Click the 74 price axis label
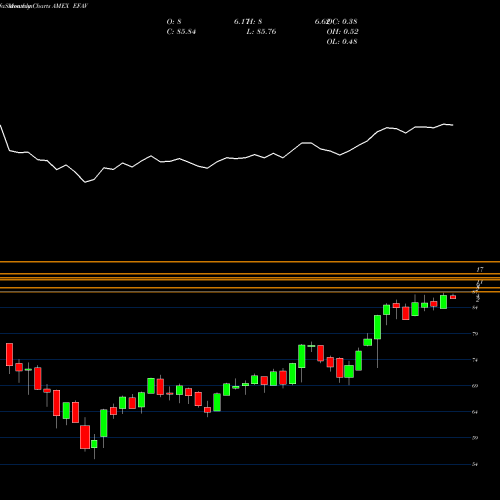The width and height of the screenshot is (500, 500). point(475,360)
